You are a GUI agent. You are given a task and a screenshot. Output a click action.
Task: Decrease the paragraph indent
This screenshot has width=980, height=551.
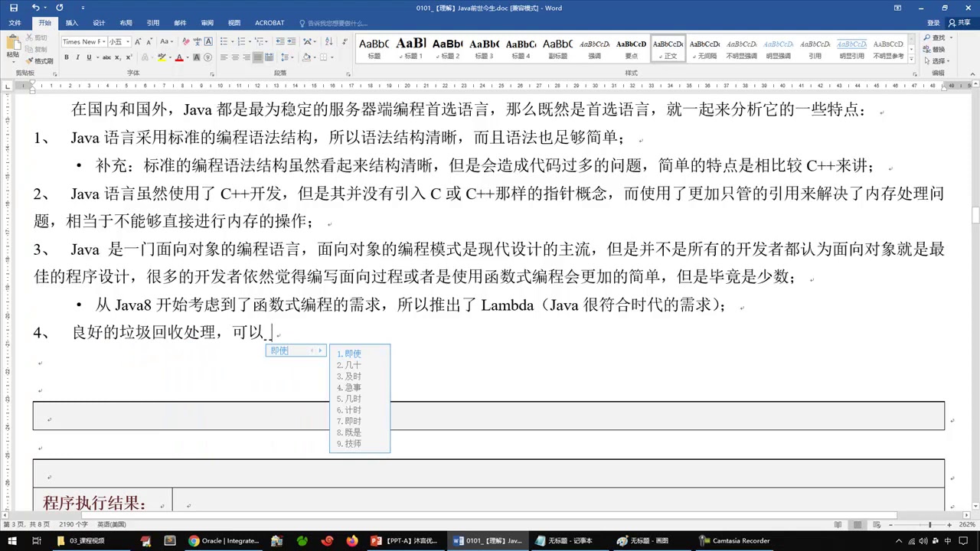point(280,41)
